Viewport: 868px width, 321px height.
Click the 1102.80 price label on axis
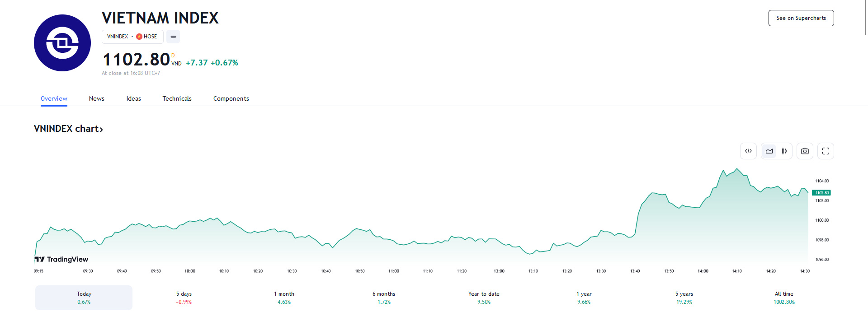coord(821,193)
